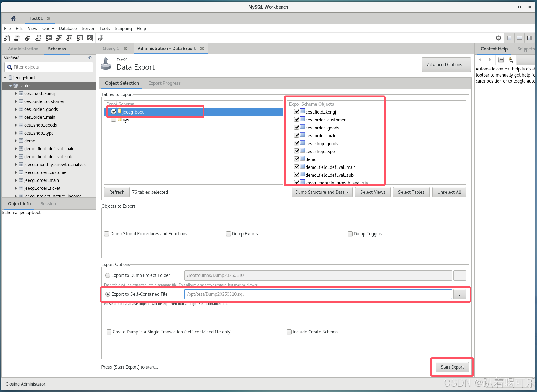This screenshot has width=537, height=392.
Task: Open Advanced Options dialog
Action: click(x=446, y=65)
